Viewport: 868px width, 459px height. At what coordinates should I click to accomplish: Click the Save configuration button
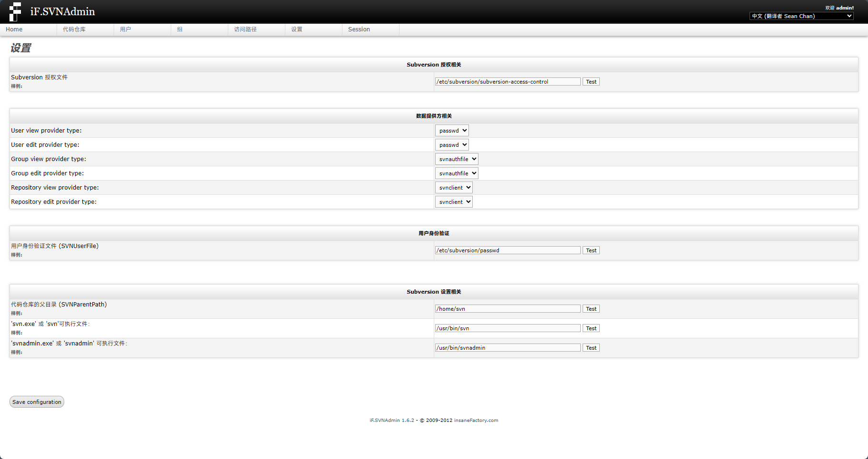(x=37, y=402)
